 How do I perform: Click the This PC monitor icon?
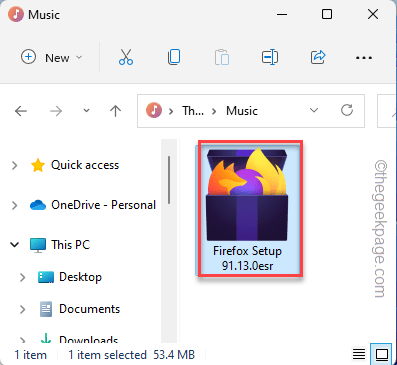(x=38, y=245)
